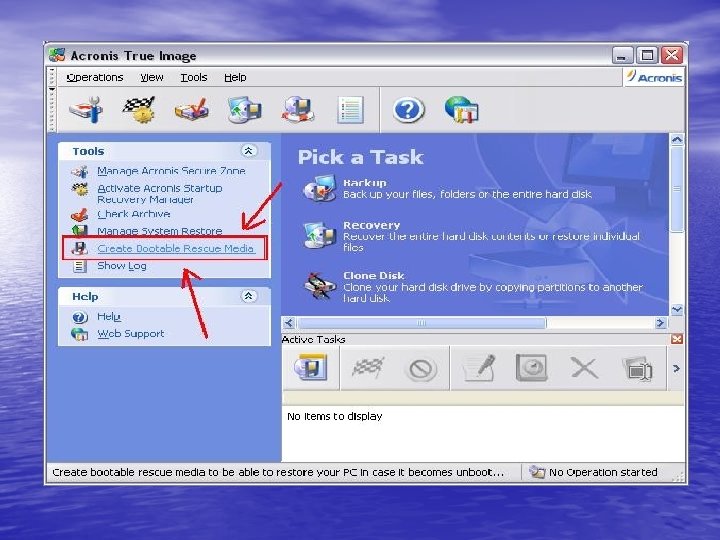Click the Check Archive toolbar icon
Screen dimensions: 720x540
click(x=191, y=109)
